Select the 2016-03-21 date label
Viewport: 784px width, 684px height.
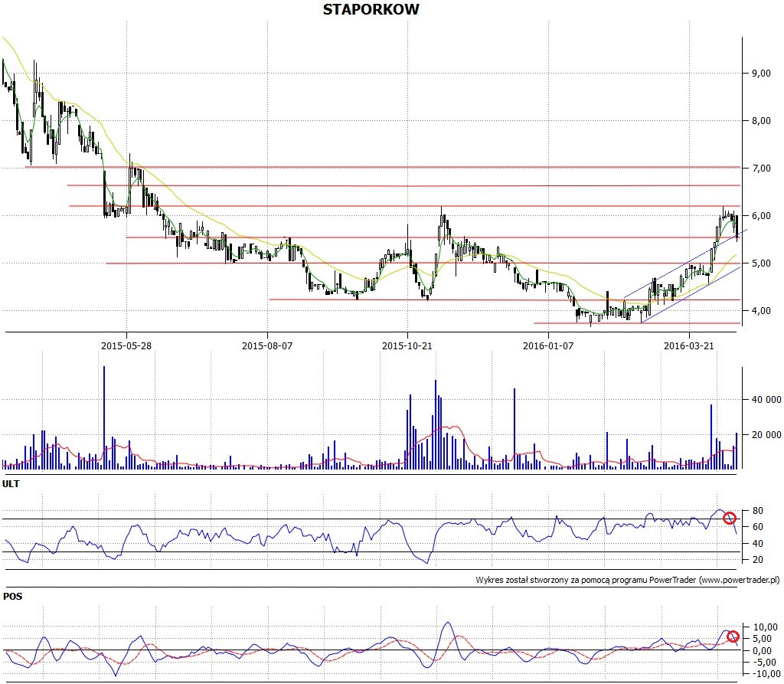coord(688,345)
